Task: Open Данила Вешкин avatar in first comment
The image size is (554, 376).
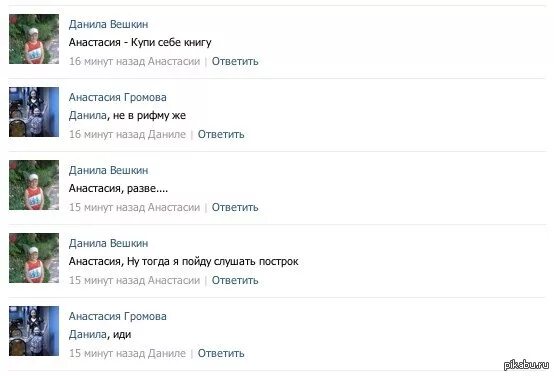Action: 34,39
